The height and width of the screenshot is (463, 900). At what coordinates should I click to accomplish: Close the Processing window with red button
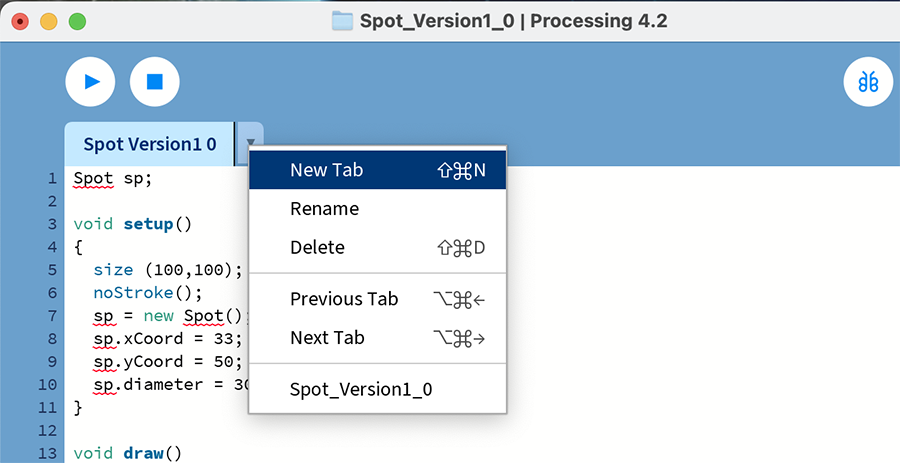20,21
